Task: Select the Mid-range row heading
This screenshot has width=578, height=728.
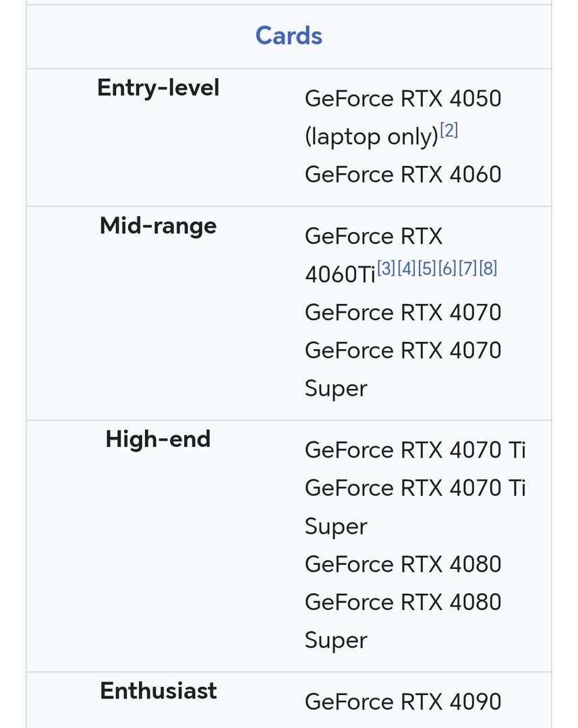Action: pyautogui.click(x=158, y=225)
